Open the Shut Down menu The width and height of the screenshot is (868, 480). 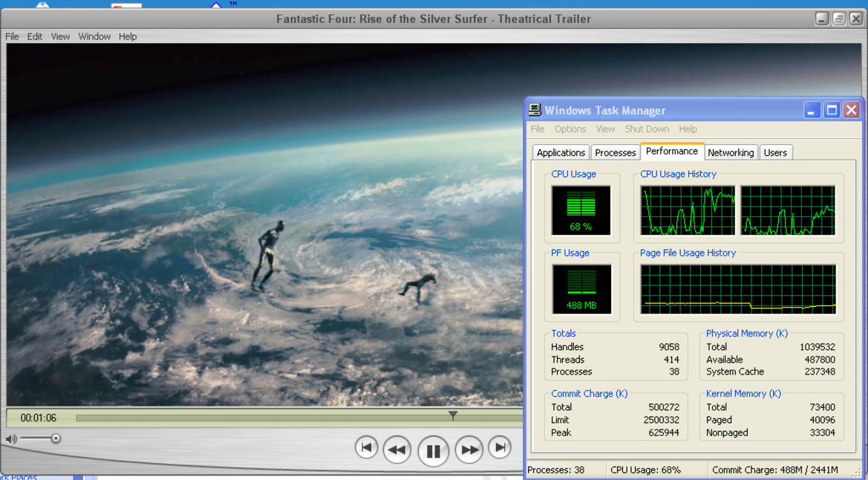pos(647,129)
